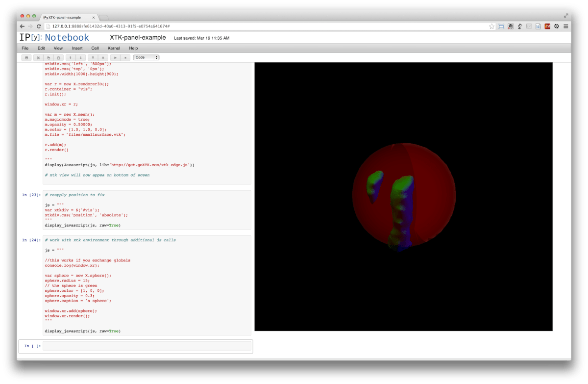Open the Cell menu
The image size is (588, 384).
95,48
